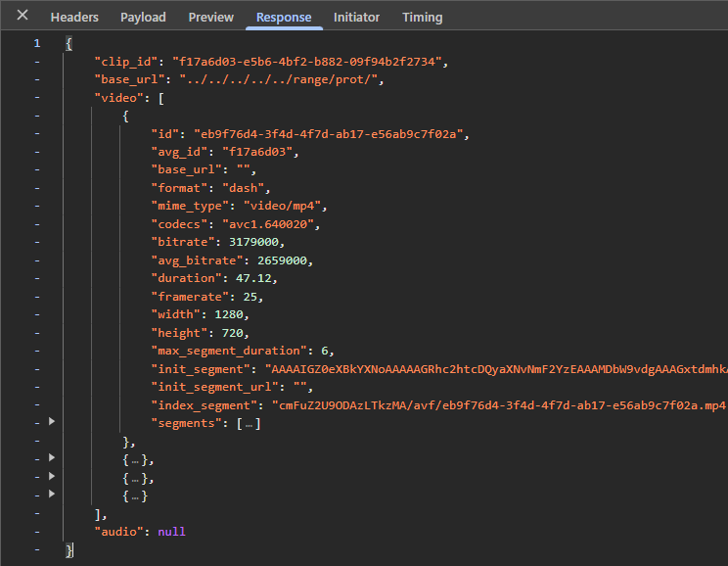Click the collapsed […] segments placeholder

click(250, 423)
